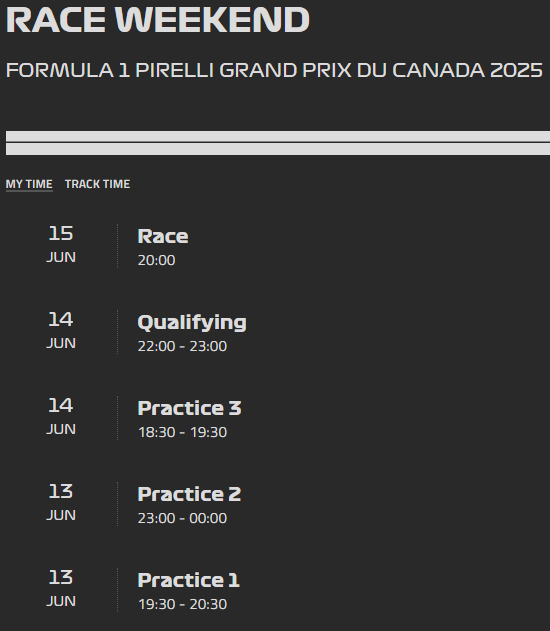Select the 14 JUN date beside Practice 3
The width and height of the screenshot is (550, 631).
click(x=61, y=417)
